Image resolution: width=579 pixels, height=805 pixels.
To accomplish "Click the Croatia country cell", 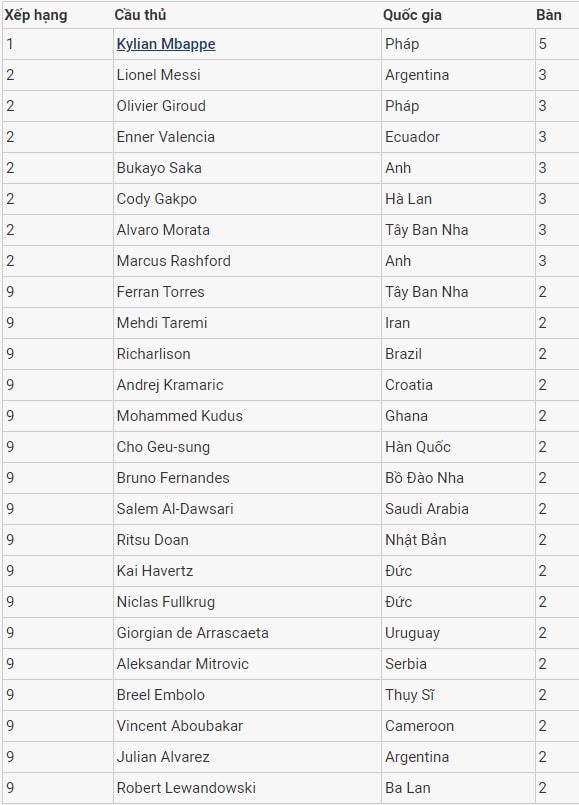I will (x=458, y=385).
